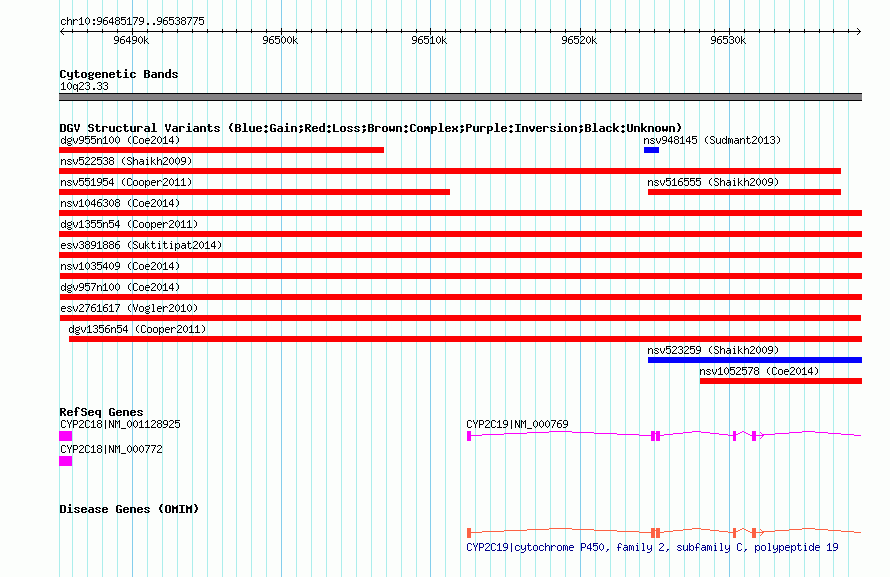Click the 96500k ruler tick label
This screenshot has height=577, width=890.
pyautogui.click(x=280, y=40)
